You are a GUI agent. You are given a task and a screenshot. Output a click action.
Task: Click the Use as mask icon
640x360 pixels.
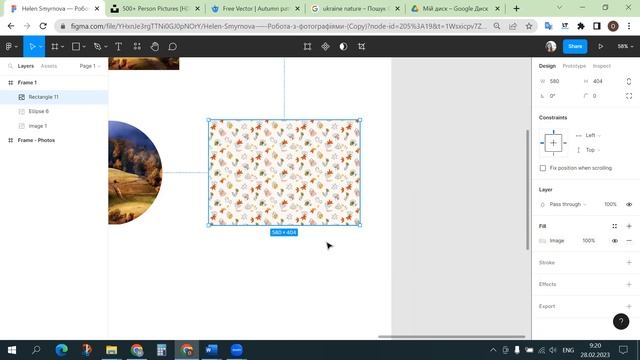(343, 47)
